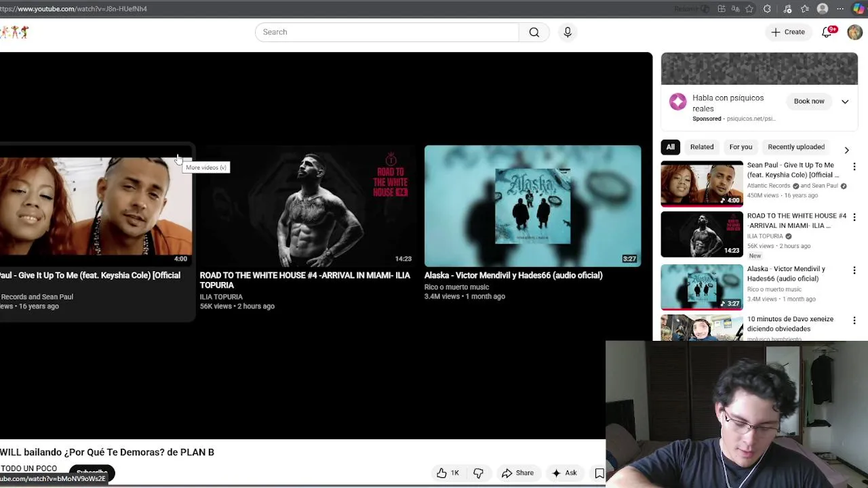Play Alaska endscreen video thumbnail

point(532,206)
